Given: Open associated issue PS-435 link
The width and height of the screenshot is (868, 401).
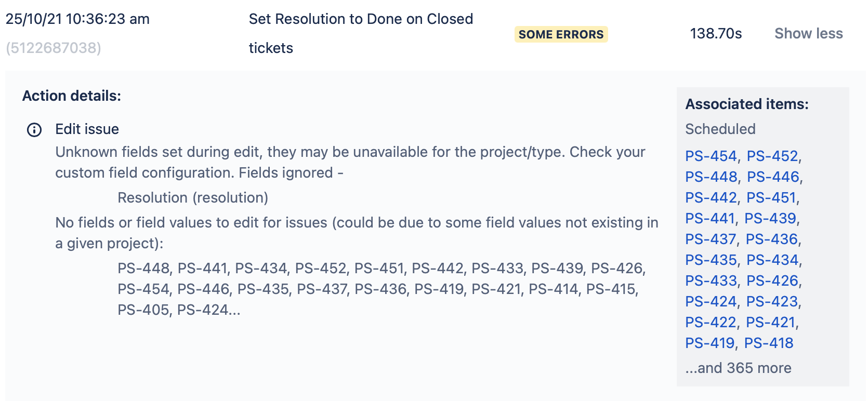Looking at the screenshot, I should click(711, 260).
